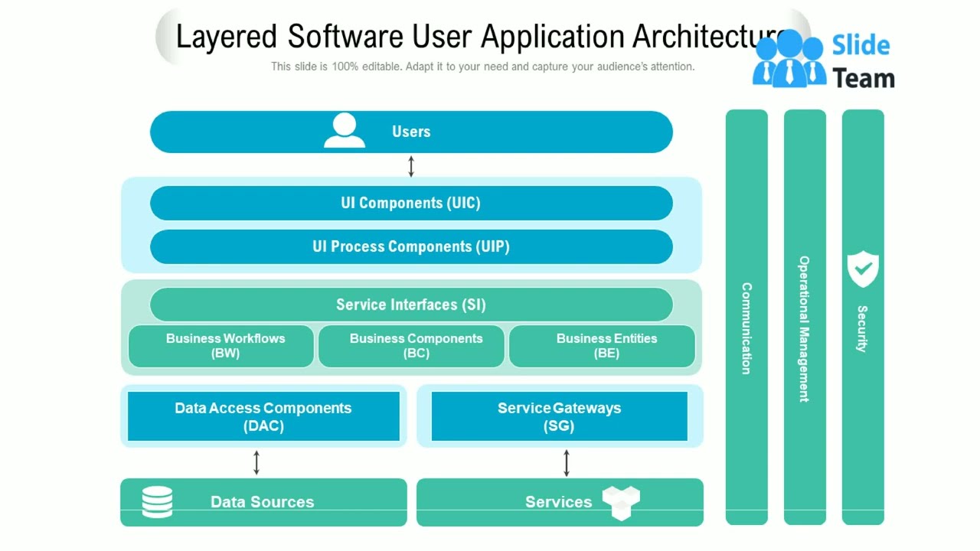Click the subtitle 'This slide is 100% editable'

pos(483,67)
